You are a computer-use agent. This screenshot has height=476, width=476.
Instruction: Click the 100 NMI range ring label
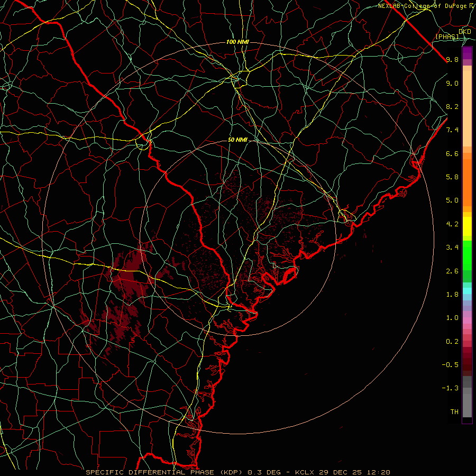[237, 42]
